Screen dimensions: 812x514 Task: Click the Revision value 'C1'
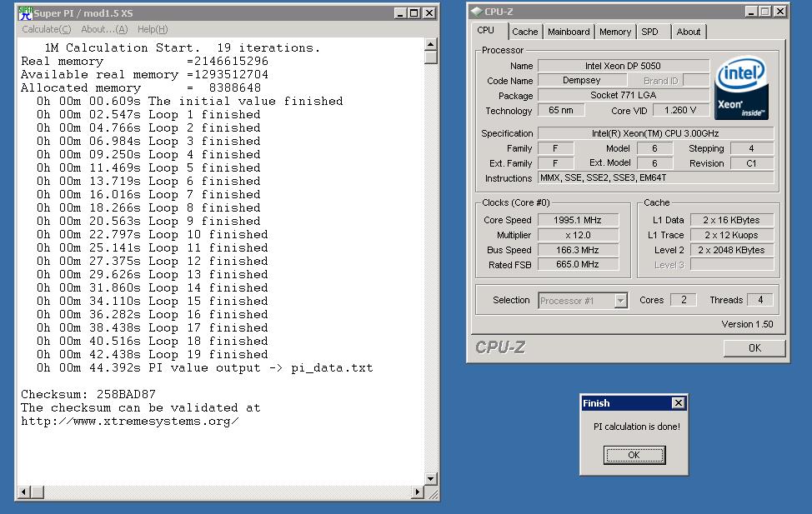coord(752,163)
